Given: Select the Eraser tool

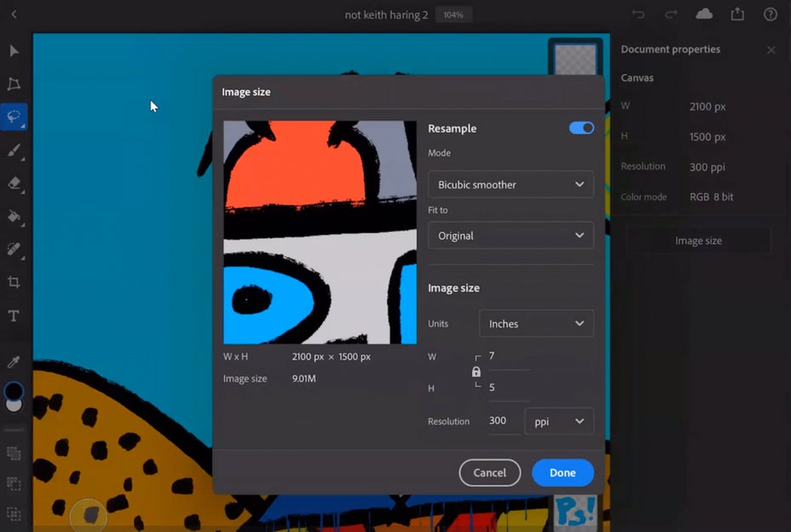Looking at the screenshot, I should (14, 183).
